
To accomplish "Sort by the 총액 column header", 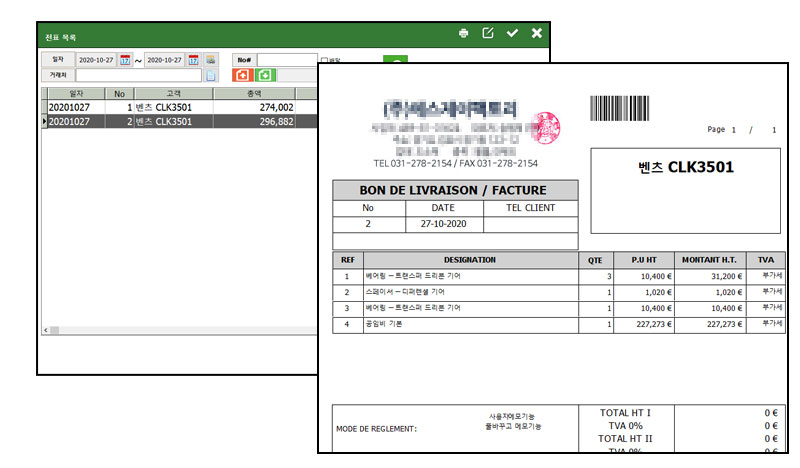I will pos(254,93).
